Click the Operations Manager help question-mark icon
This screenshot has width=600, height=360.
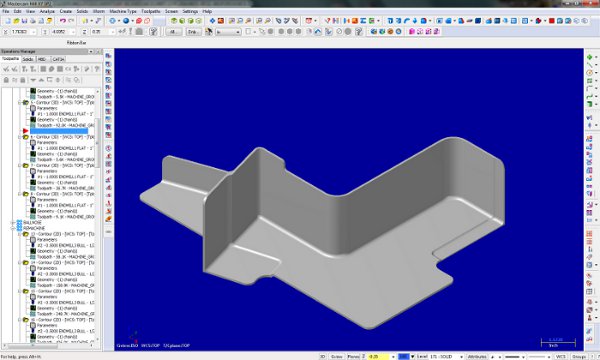[96, 69]
